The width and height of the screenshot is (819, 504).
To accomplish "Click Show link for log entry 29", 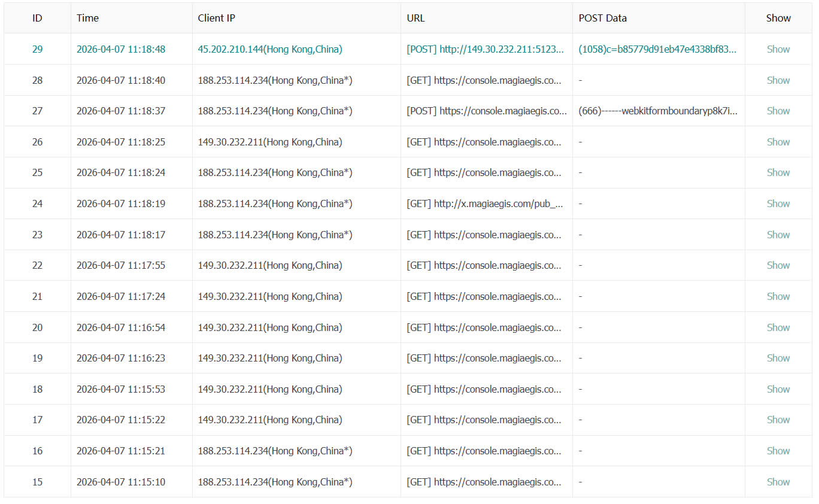I will tap(778, 49).
